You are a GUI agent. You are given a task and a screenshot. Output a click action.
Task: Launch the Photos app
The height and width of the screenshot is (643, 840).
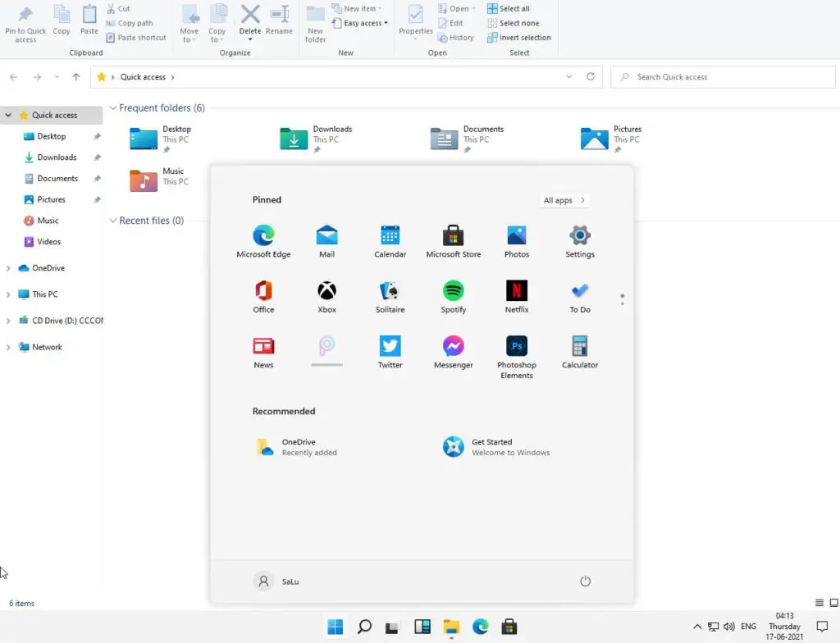click(x=517, y=242)
